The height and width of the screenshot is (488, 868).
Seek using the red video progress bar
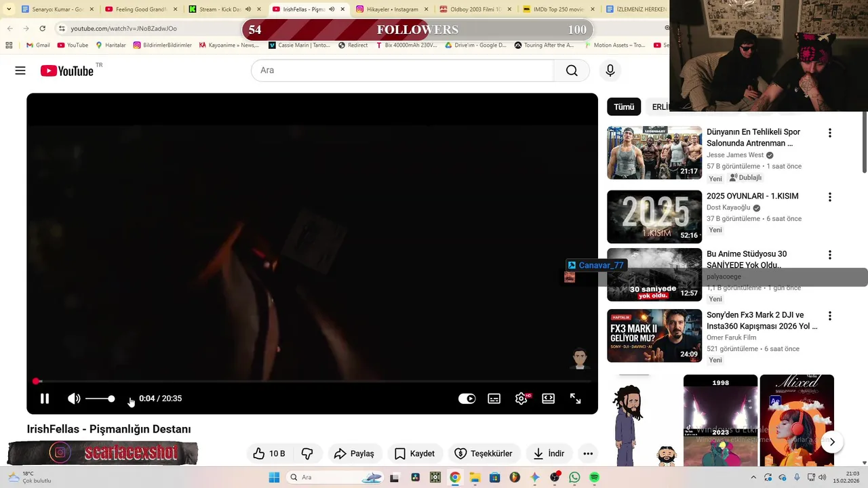(312, 381)
